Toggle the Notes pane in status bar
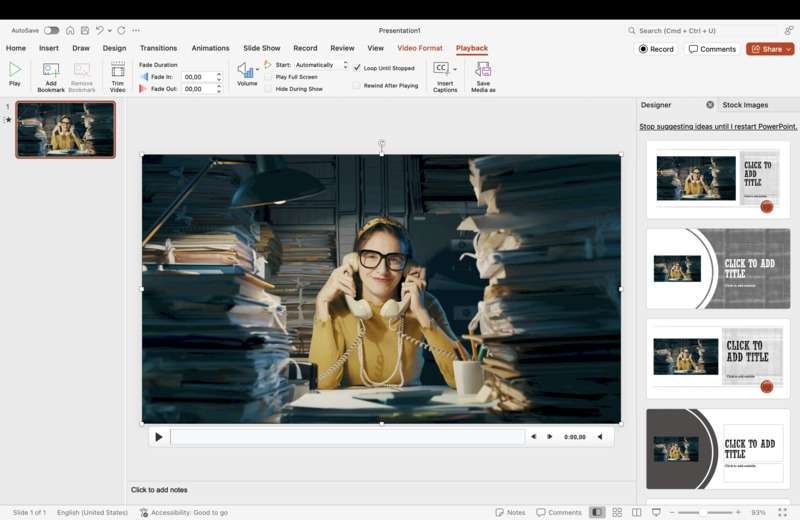 pos(510,512)
